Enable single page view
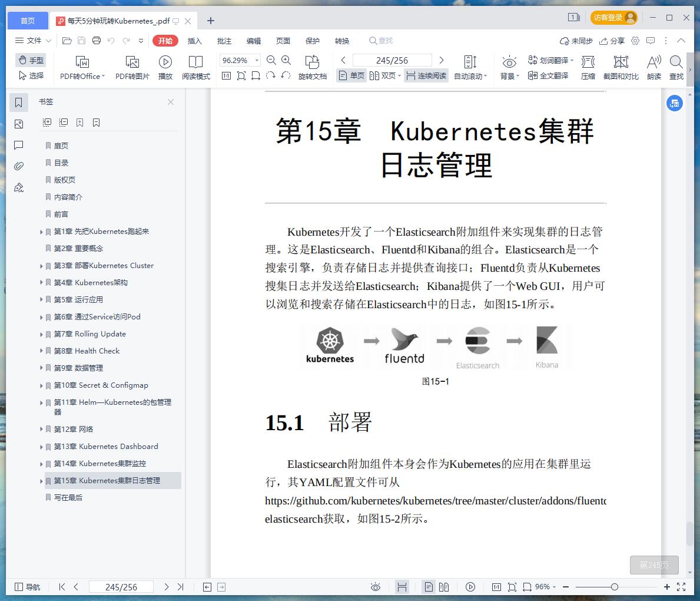The width and height of the screenshot is (700, 601). tap(351, 75)
